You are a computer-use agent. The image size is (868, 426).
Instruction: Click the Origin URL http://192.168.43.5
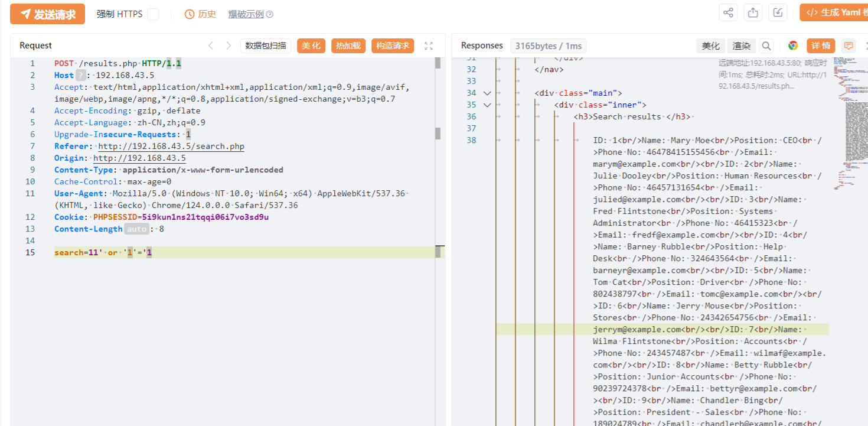(x=140, y=158)
